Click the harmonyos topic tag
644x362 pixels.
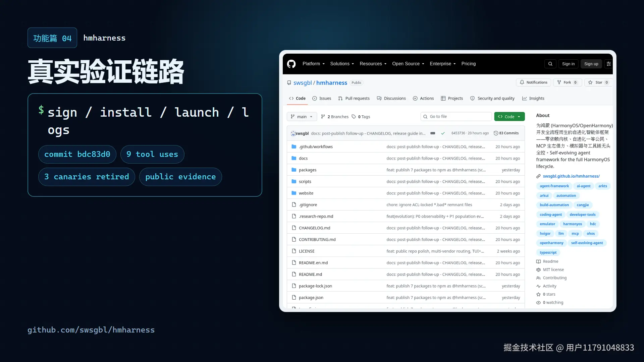[572, 224]
